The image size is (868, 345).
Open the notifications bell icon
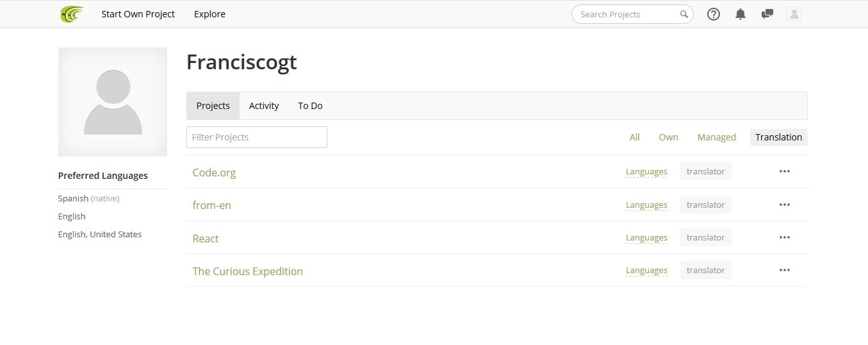tap(741, 14)
